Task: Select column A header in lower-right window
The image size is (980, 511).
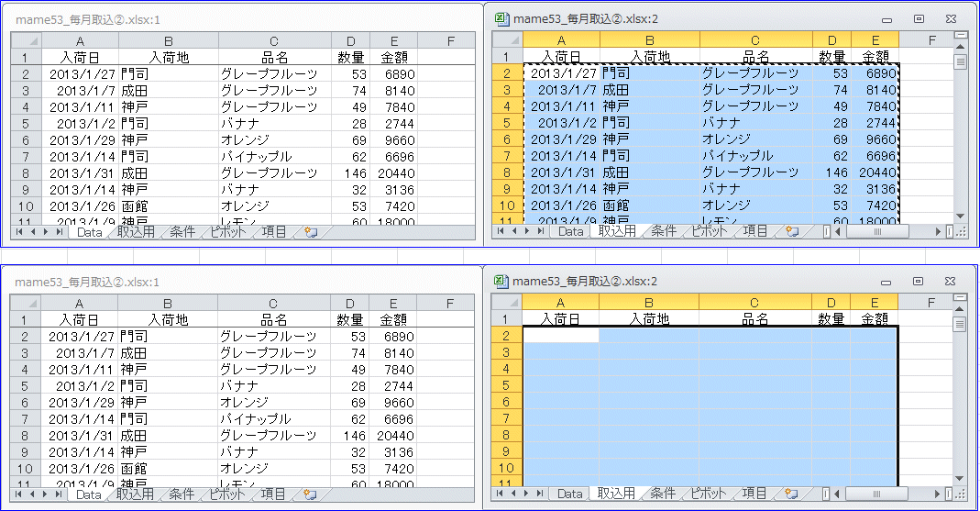Action: pos(561,303)
